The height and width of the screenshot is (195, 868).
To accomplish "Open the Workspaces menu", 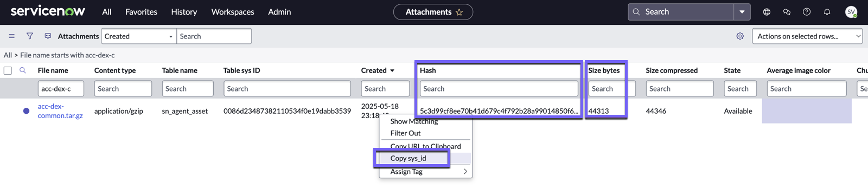I will [x=233, y=12].
